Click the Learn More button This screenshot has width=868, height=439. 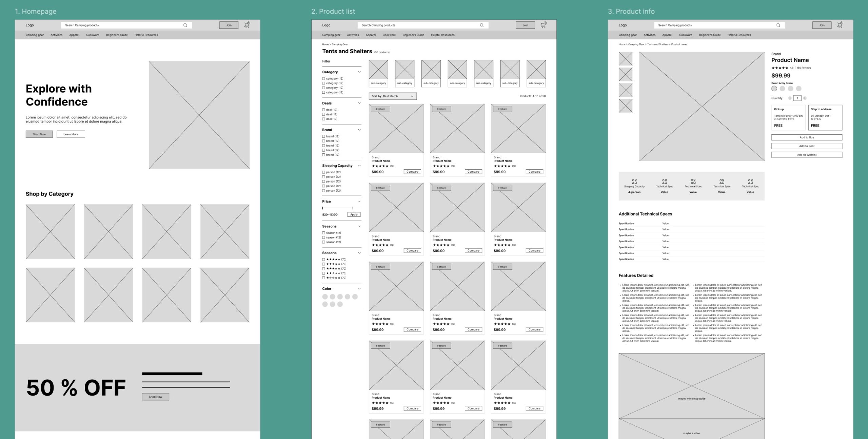pos(71,134)
